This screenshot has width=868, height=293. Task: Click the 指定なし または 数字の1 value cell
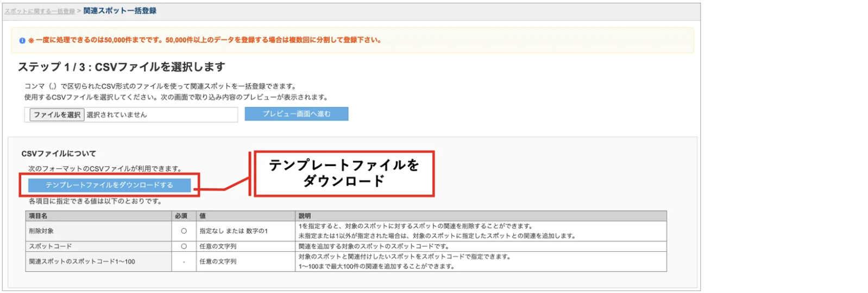(246, 231)
